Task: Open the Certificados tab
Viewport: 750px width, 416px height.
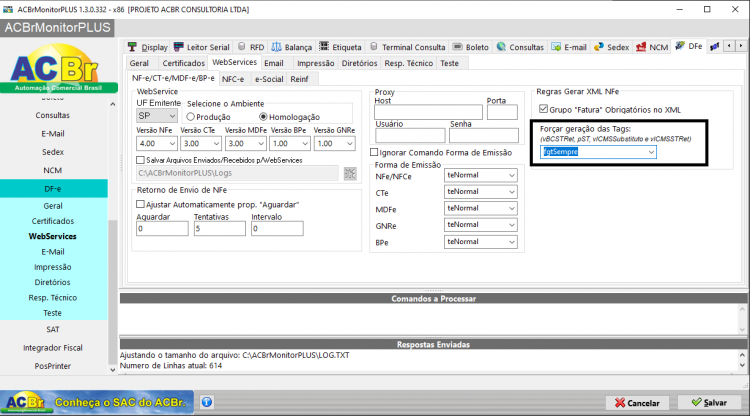Action: point(183,63)
